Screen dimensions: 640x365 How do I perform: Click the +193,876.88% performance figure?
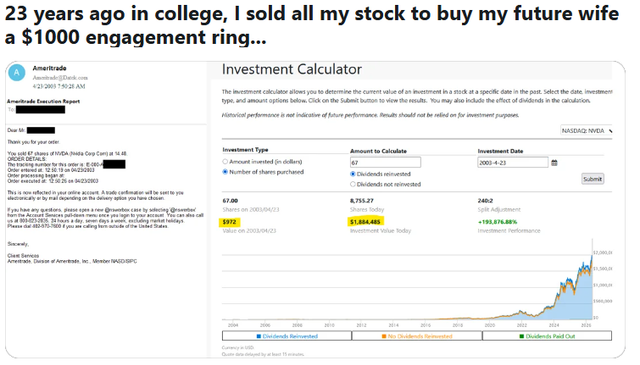[497, 222]
